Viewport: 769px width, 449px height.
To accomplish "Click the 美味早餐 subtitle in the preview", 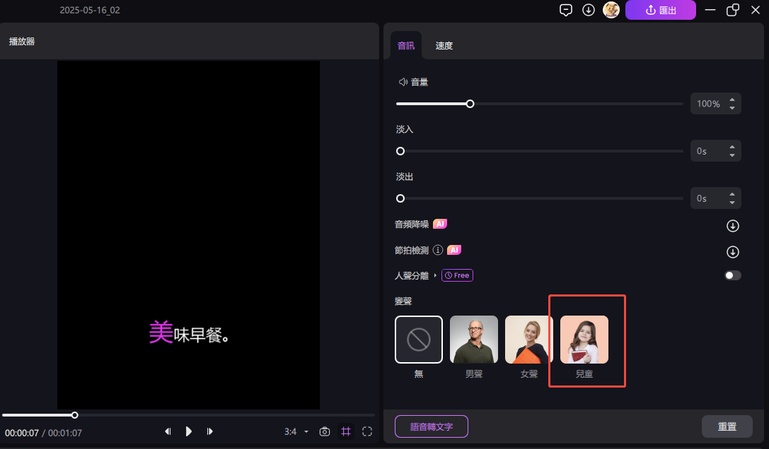I will [189, 333].
